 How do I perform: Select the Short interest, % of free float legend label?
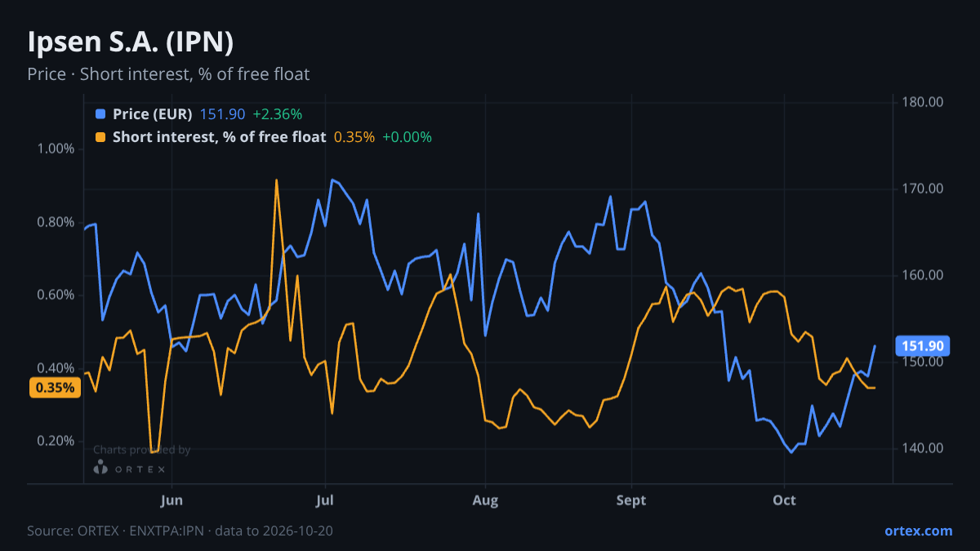click(220, 137)
